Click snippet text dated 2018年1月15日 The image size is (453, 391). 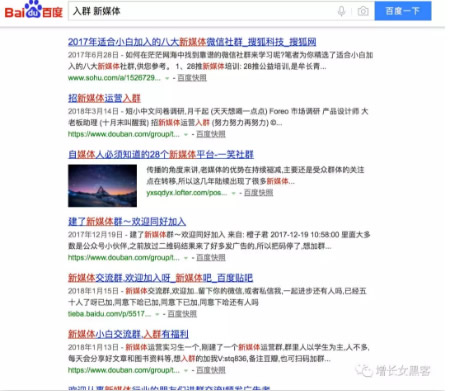(x=217, y=297)
